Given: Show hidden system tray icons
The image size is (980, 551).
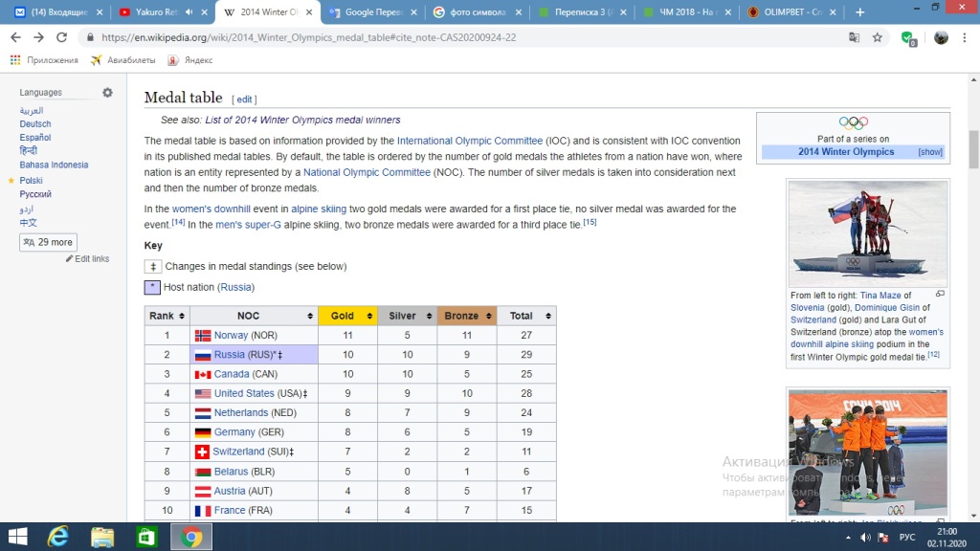Looking at the screenshot, I should tap(848, 538).
